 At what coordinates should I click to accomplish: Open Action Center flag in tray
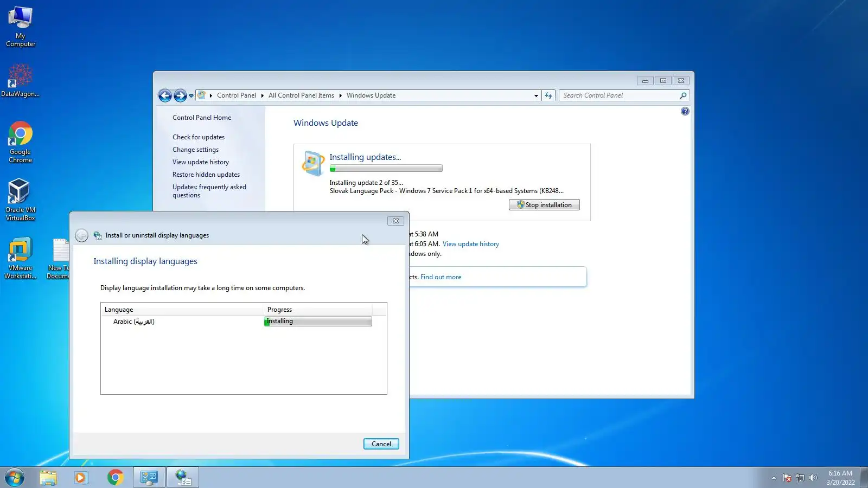coord(787,478)
